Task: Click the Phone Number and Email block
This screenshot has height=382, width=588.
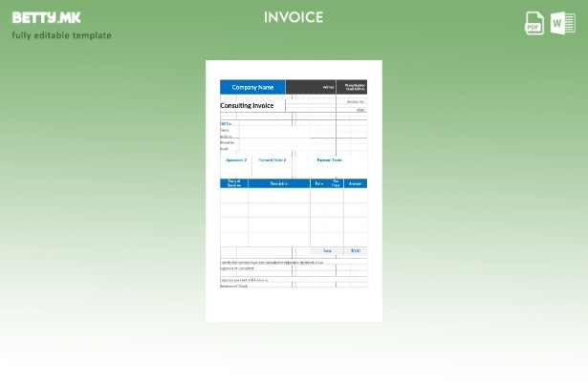Action: click(353, 87)
